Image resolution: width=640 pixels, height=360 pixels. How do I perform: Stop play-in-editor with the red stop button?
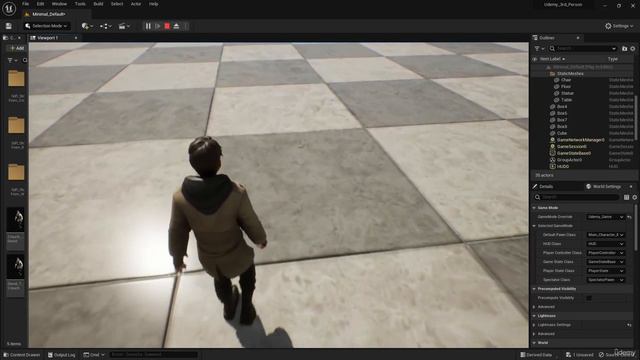click(167, 26)
